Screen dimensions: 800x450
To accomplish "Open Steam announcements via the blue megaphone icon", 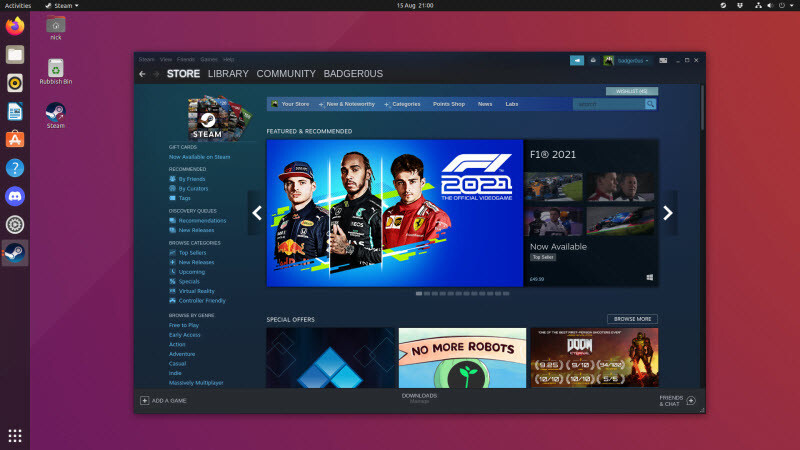I will (x=577, y=60).
